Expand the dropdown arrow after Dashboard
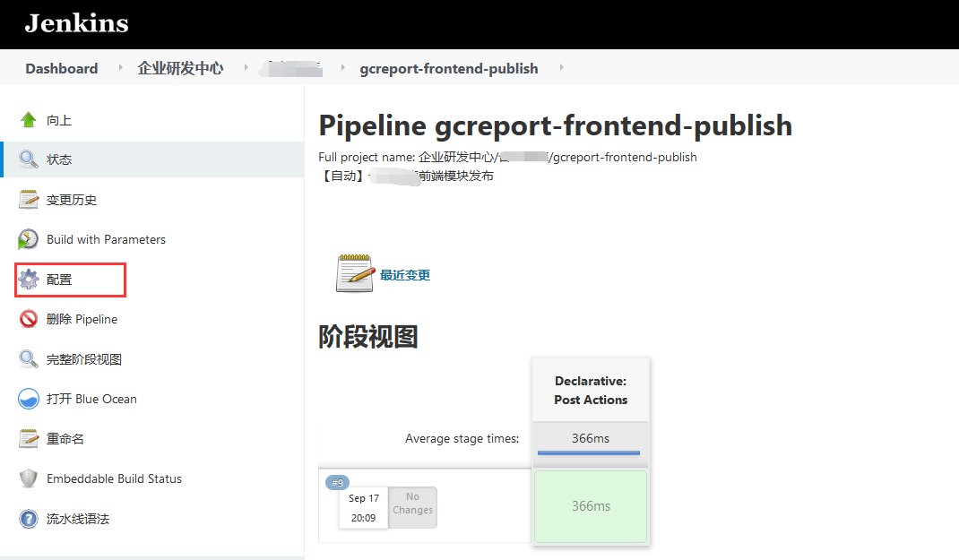Screen dimensions: 959x560 point(120,67)
